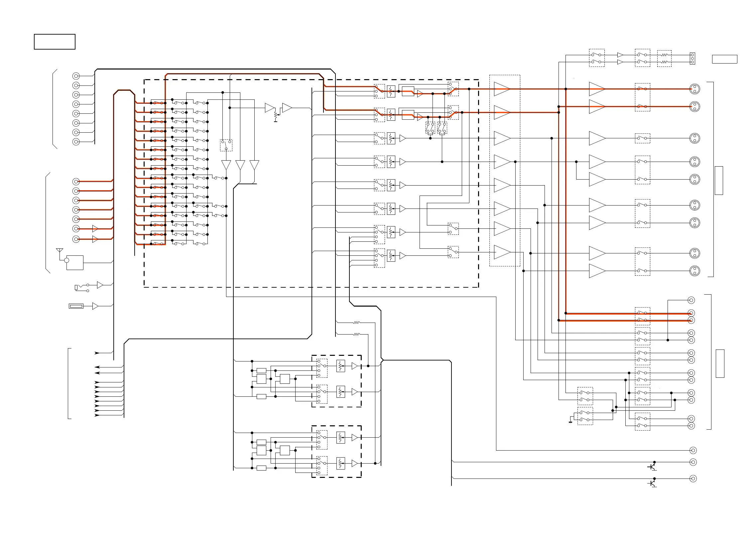Viewport: 754px width, 560px height.
Task: Click the tall vertical rectangle beside speaker outputs
Action: tap(719, 180)
